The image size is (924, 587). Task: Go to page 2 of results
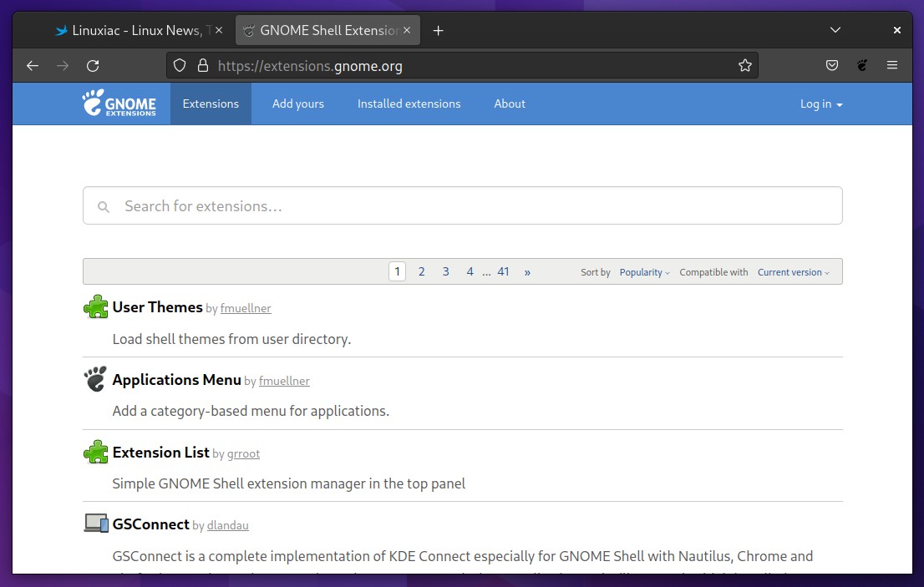(421, 271)
